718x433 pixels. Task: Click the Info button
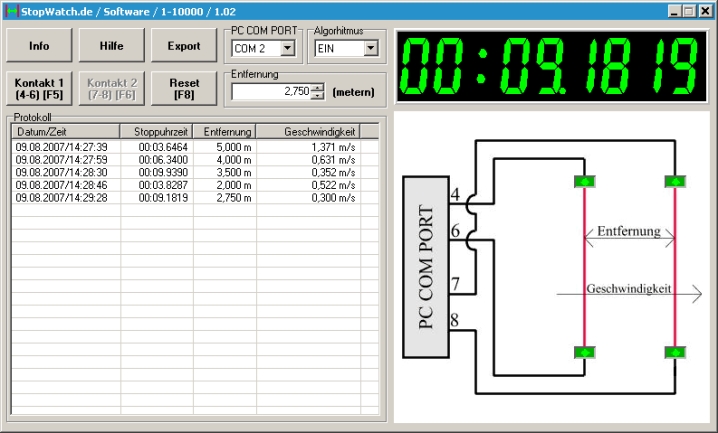coord(39,46)
